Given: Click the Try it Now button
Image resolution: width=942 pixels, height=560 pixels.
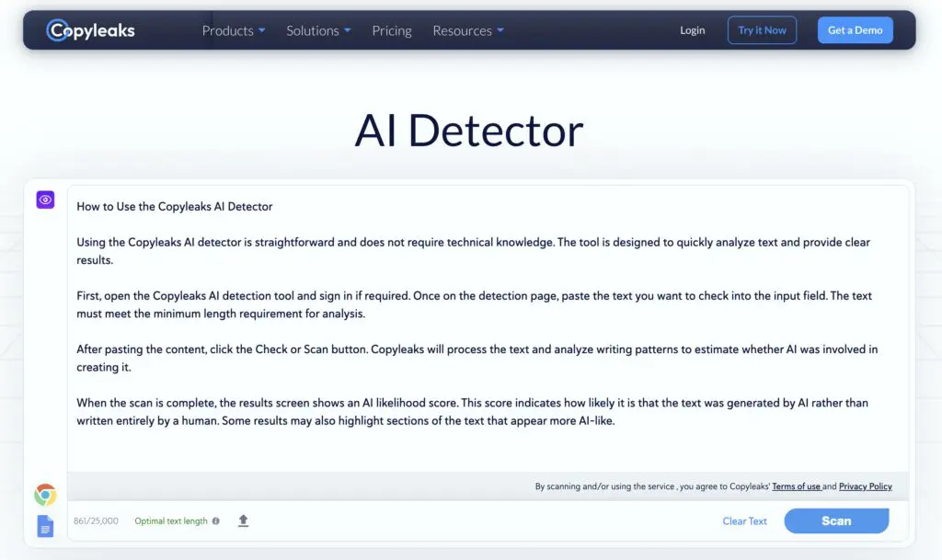Looking at the screenshot, I should point(762,29).
